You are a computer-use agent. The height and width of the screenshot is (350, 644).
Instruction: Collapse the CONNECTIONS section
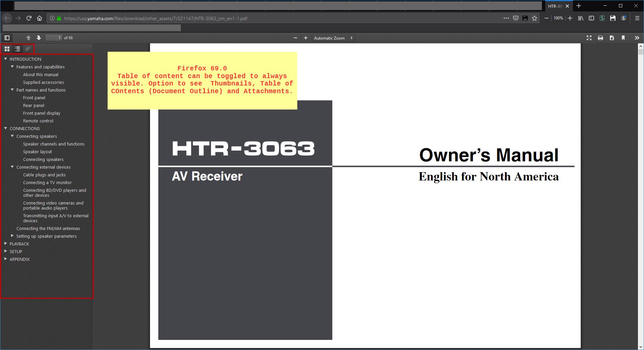[5, 128]
